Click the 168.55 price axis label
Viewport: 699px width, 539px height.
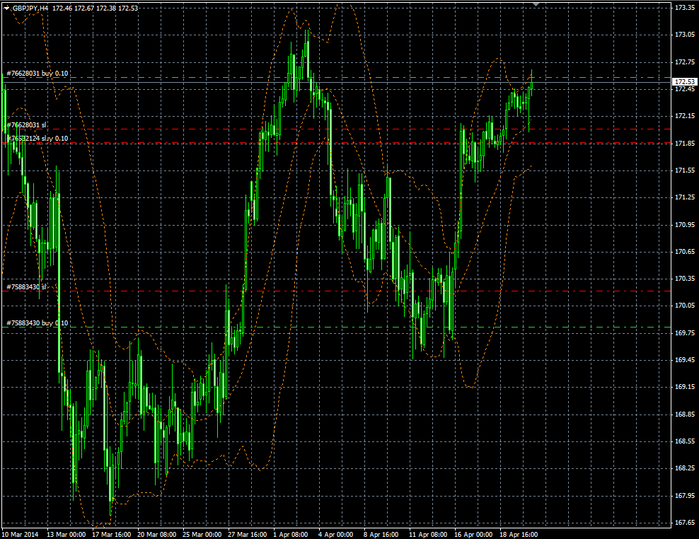point(685,441)
